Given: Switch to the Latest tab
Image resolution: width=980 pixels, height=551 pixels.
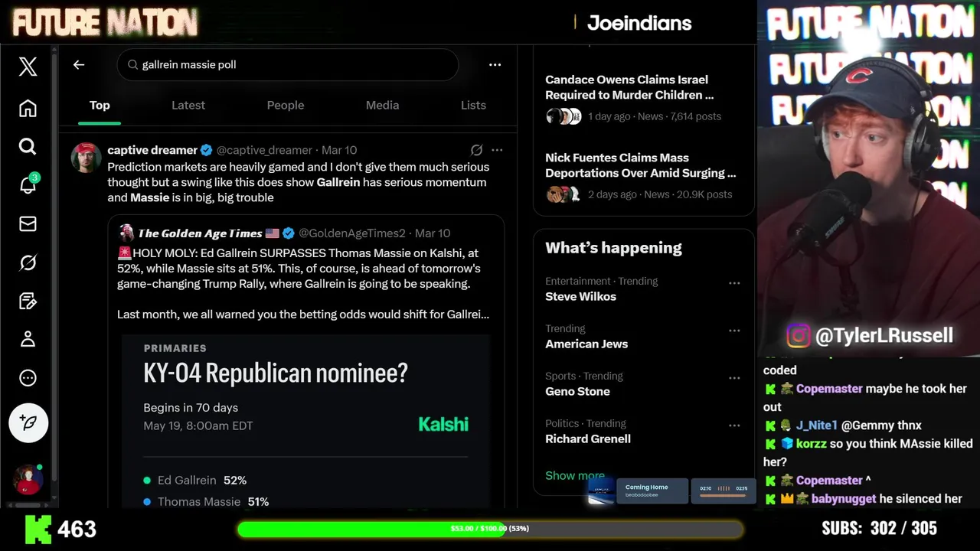Looking at the screenshot, I should 188,106.
